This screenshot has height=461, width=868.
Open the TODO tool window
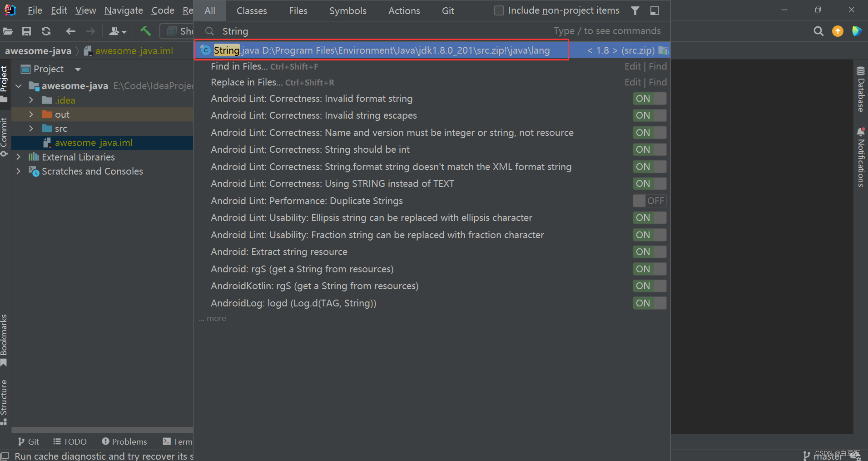pos(69,441)
